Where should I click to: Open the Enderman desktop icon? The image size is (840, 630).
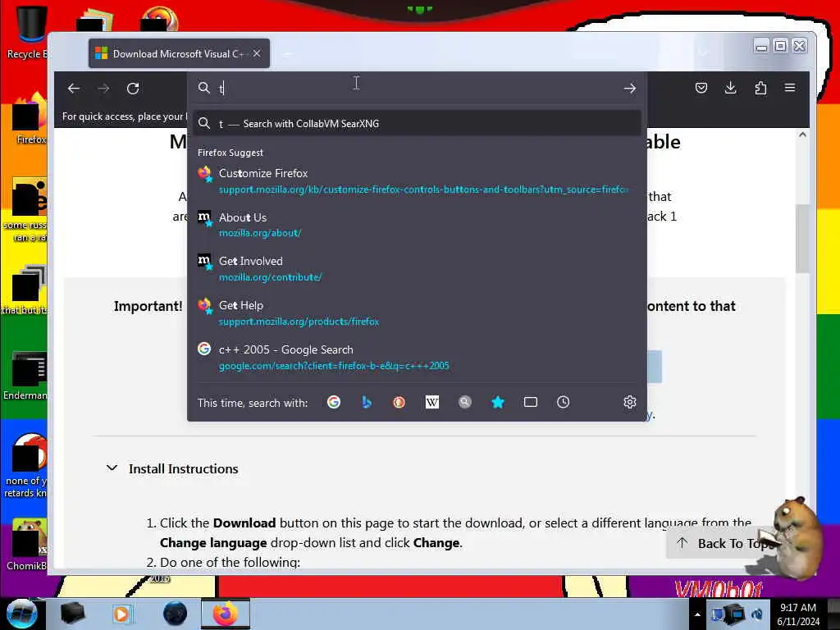25,375
